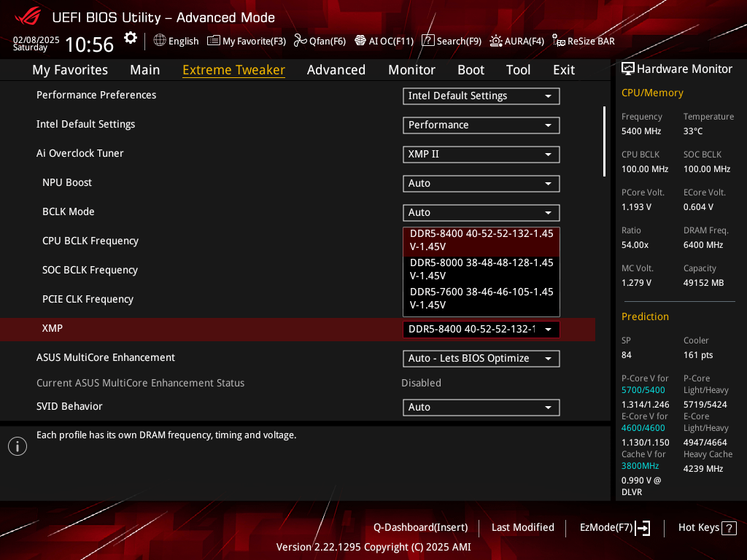Click the Hot Keys question mark icon
Screen dimensions: 747x560
(x=729, y=528)
